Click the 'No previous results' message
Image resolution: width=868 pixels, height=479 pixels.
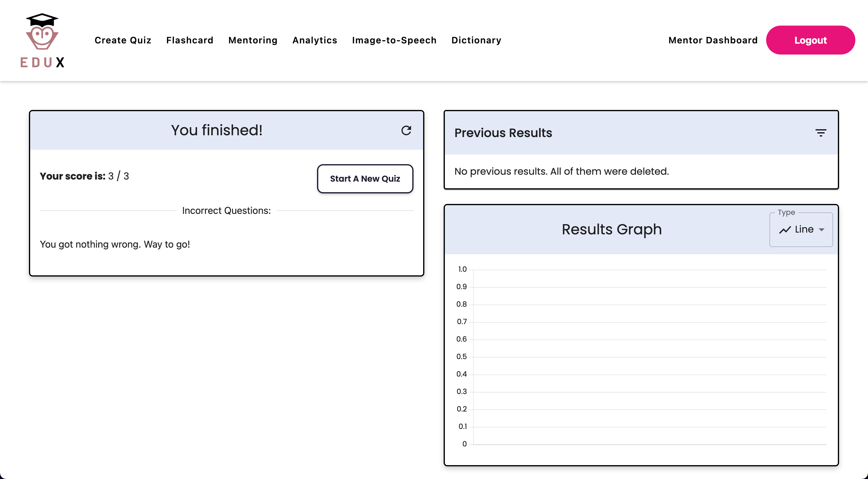click(x=561, y=171)
